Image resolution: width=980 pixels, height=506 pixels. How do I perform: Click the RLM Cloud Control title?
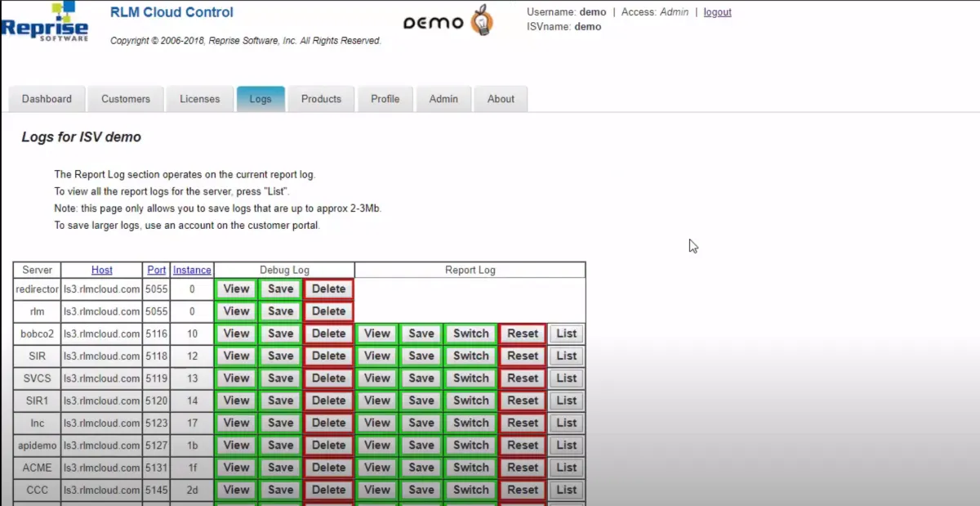[x=171, y=12]
